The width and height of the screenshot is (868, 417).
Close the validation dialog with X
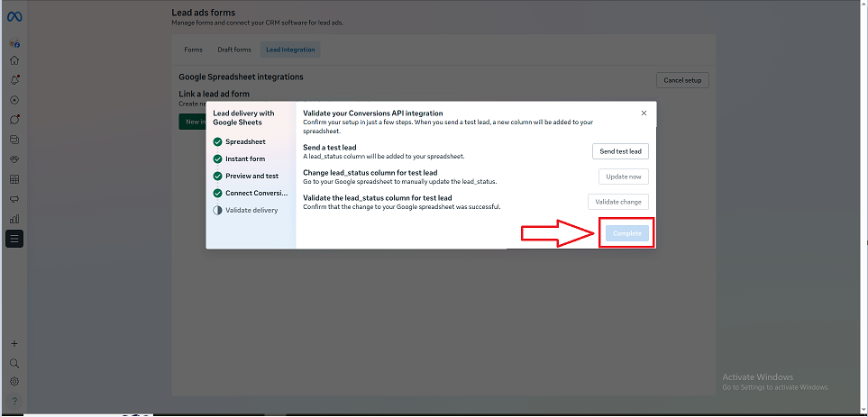click(x=644, y=113)
